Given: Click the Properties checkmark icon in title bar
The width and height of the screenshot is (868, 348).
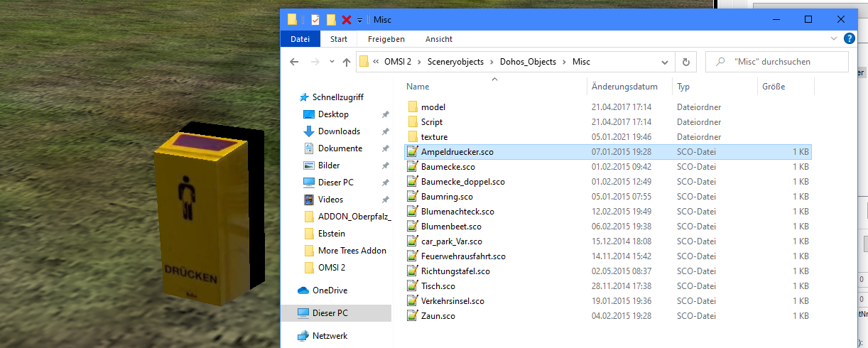Looking at the screenshot, I should (x=315, y=20).
